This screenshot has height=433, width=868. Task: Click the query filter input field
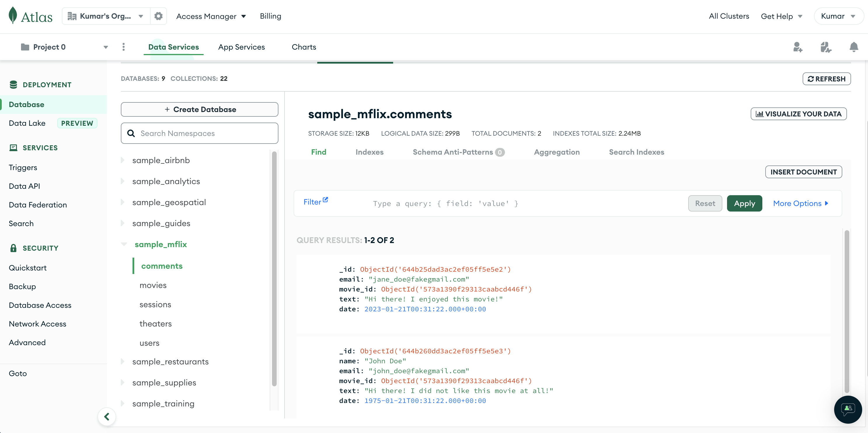pos(526,203)
